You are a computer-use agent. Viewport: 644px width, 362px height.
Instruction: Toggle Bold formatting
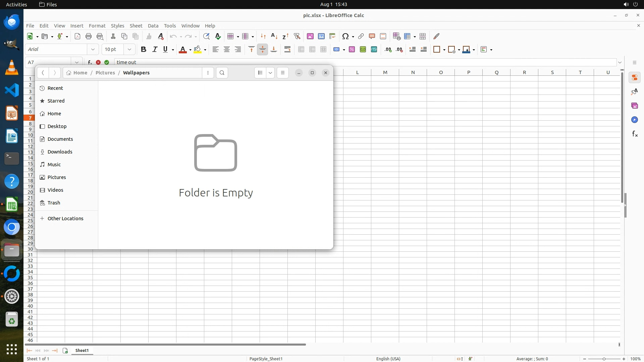[x=144, y=50]
